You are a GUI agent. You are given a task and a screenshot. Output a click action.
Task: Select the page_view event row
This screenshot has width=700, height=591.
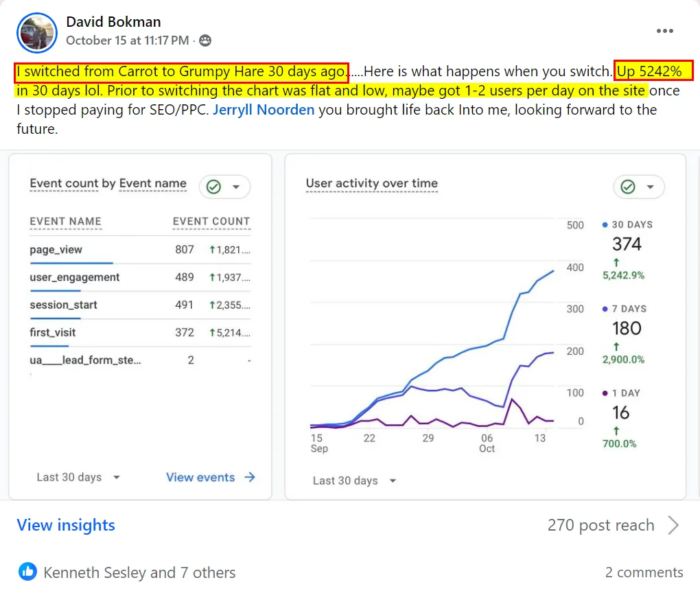[x=56, y=250]
